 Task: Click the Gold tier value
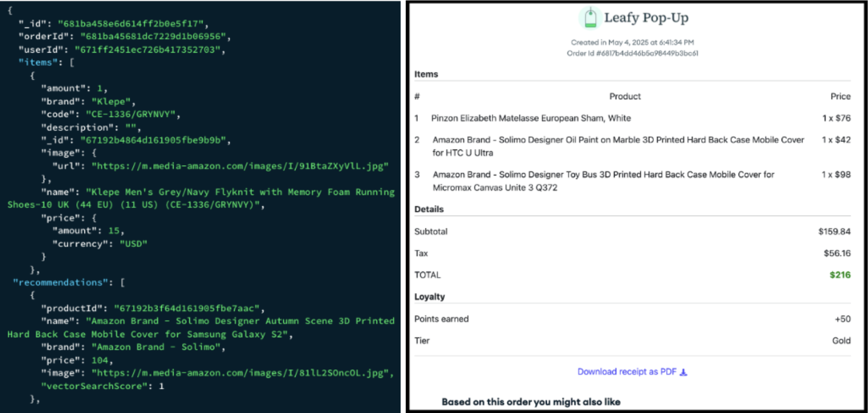[x=841, y=341]
